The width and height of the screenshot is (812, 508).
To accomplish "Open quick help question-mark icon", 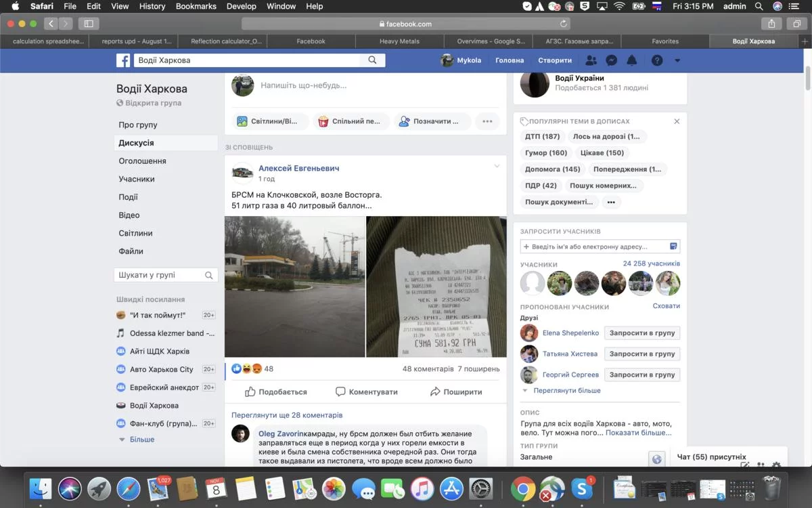I will point(657,60).
